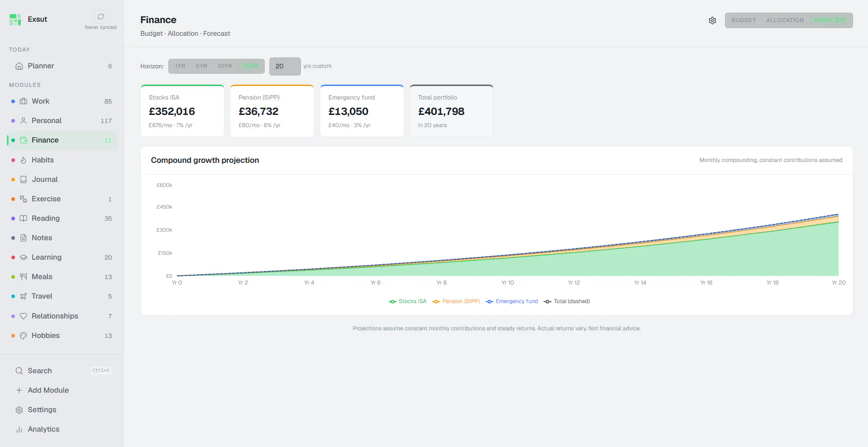Open Search magnifier icon in sidebar

(19, 371)
